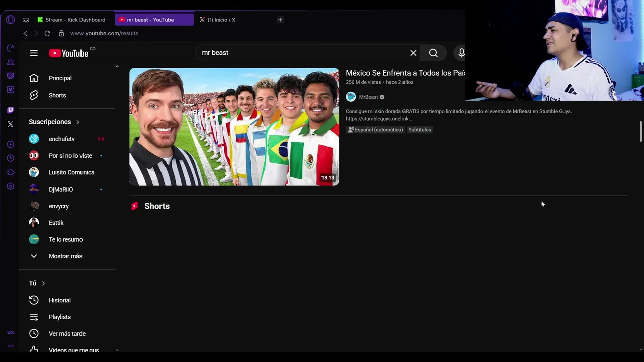Play México Se Enfrenta video thumbnail
This screenshot has width=644, height=362.
234,127
